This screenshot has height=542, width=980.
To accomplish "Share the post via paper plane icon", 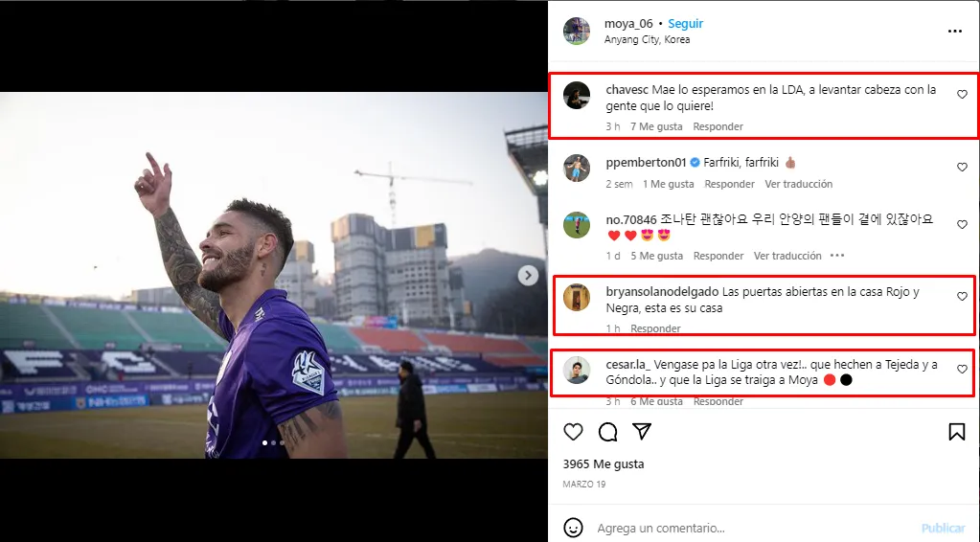I will (642, 432).
